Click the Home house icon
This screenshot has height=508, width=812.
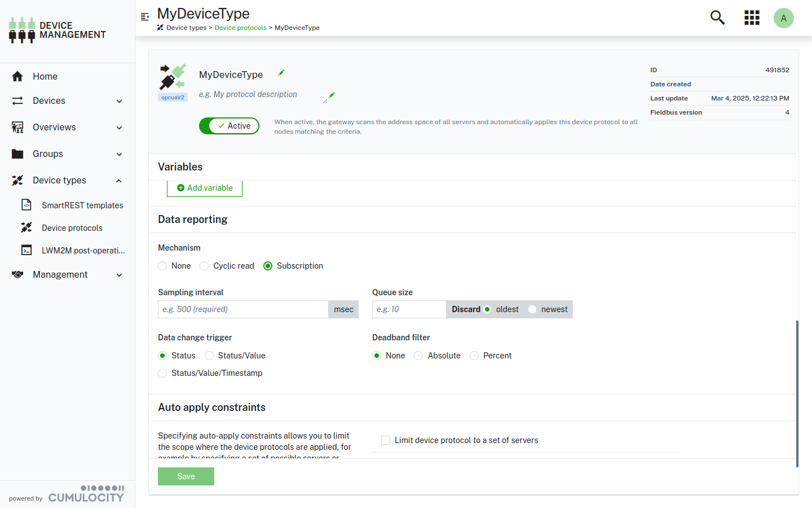[17, 76]
